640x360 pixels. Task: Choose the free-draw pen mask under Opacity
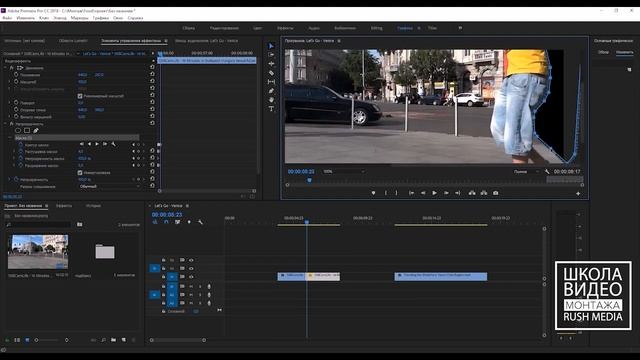tap(36, 131)
